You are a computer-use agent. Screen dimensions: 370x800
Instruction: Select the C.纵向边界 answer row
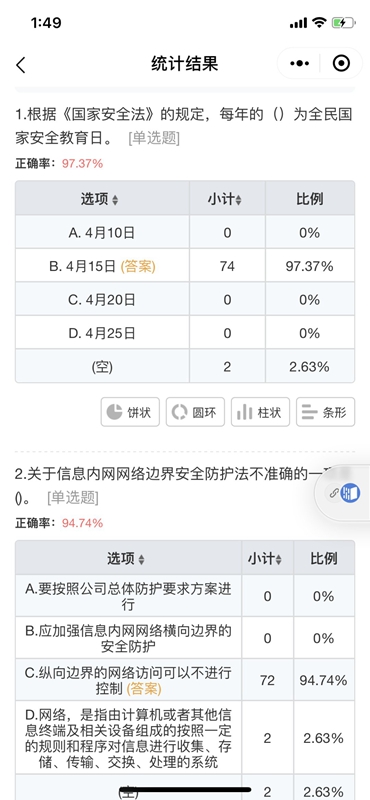pos(185,680)
